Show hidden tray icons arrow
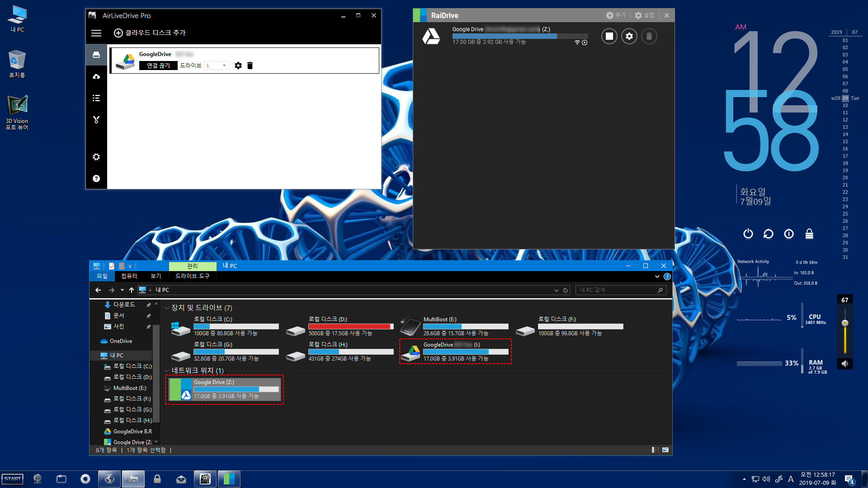Image resolution: width=868 pixels, height=488 pixels. [744, 479]
